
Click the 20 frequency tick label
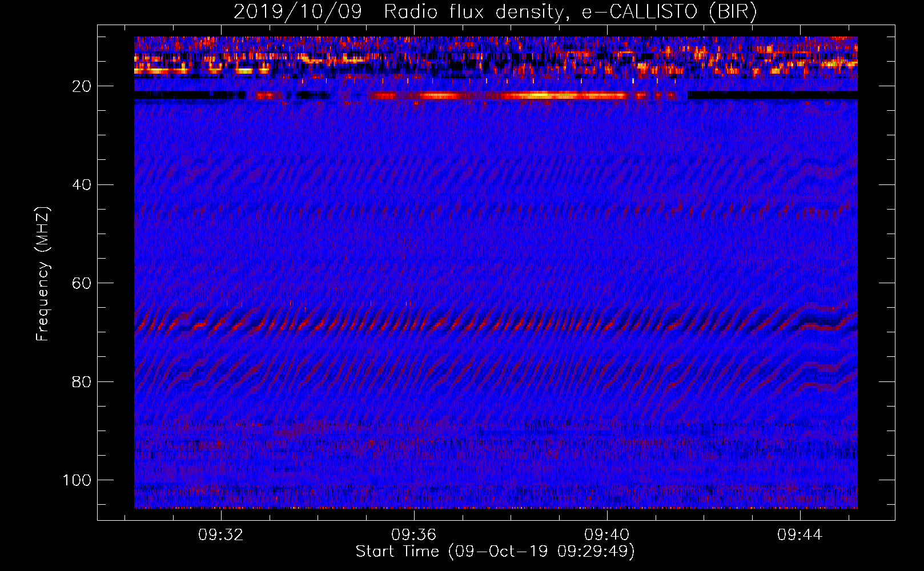coord(82,86)
